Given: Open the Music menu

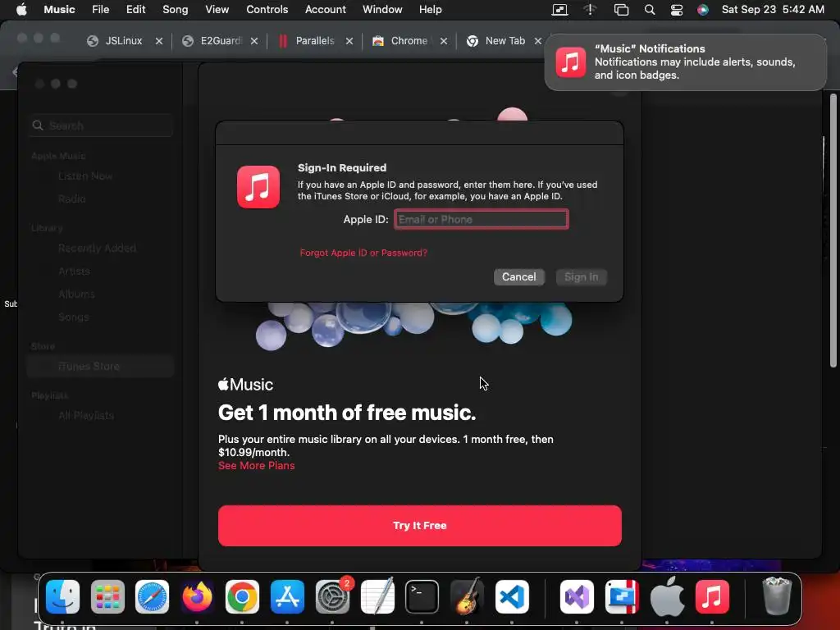Looking at the screenshot, I should [59, 9].
